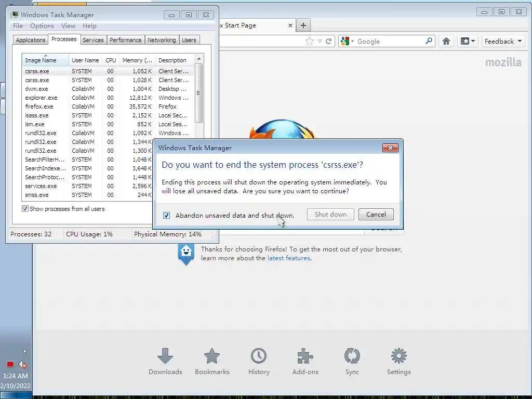Select the SearchIndexe... process row
Screen dimensions: 532x399
[x=87, y=168]
